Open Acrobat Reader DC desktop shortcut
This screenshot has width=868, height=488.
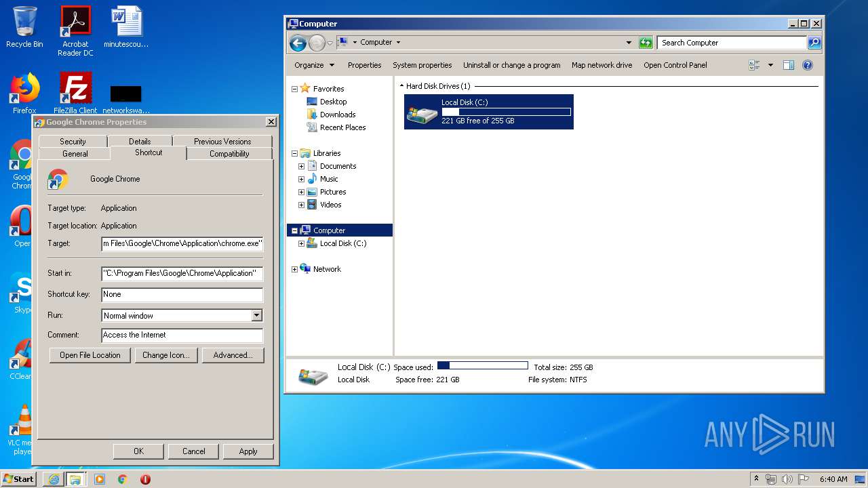[x=75, y=31]
